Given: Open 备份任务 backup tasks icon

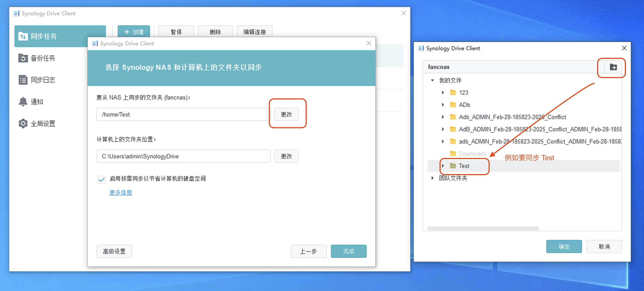Looking at the screenshot, I should tap(23, 58).
